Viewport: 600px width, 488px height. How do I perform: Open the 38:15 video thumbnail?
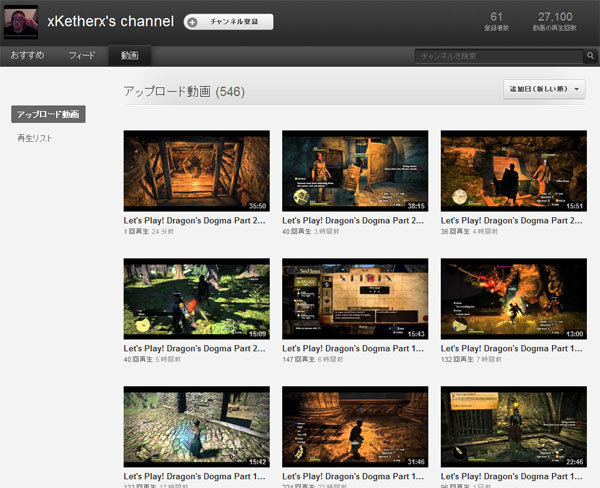point(355,171)
